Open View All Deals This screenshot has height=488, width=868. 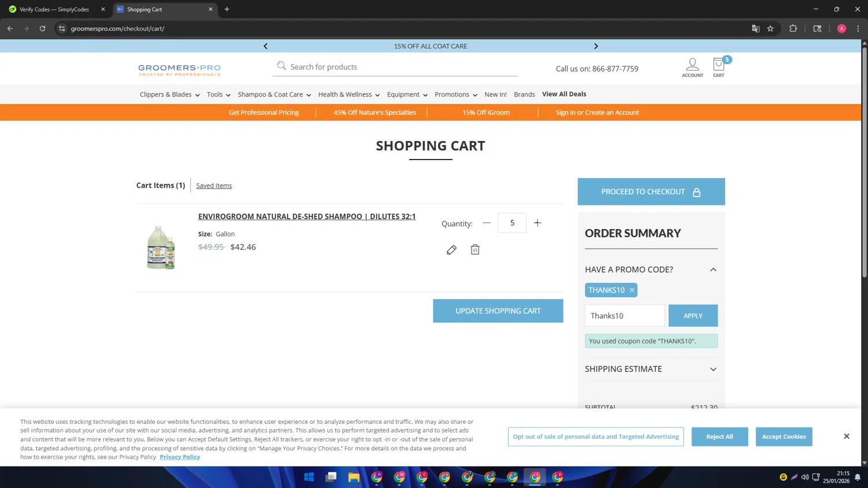(564, 94)
